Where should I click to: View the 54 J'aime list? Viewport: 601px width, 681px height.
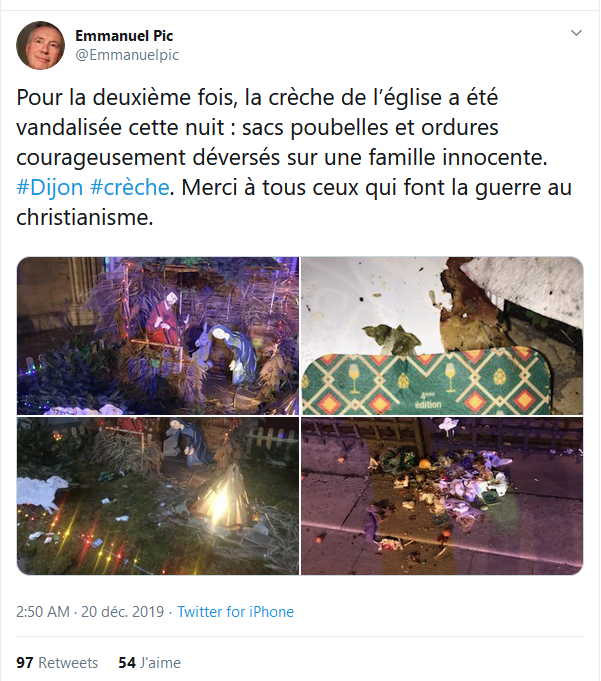point(149,663)
